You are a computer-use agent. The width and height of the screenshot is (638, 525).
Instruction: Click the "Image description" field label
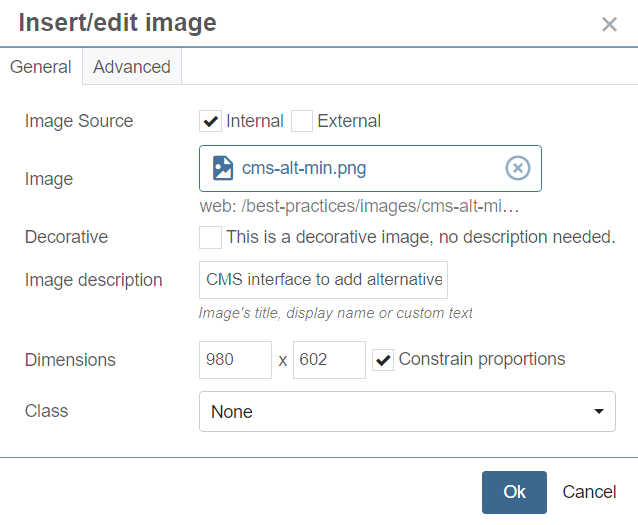[94, 280]
